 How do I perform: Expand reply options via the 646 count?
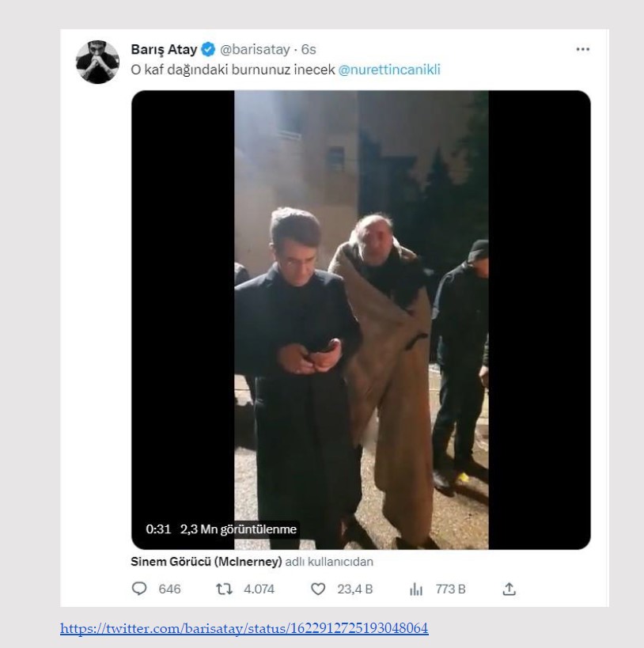pyautogui.click(x=162, y=589)
